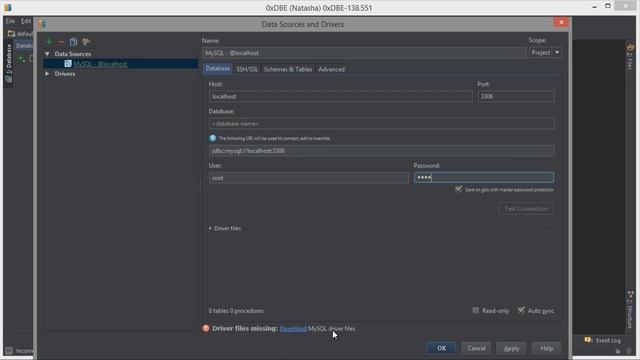This screenshot has height=360, width=640.
Task: Click the Password field
Action: click(484, 177)
